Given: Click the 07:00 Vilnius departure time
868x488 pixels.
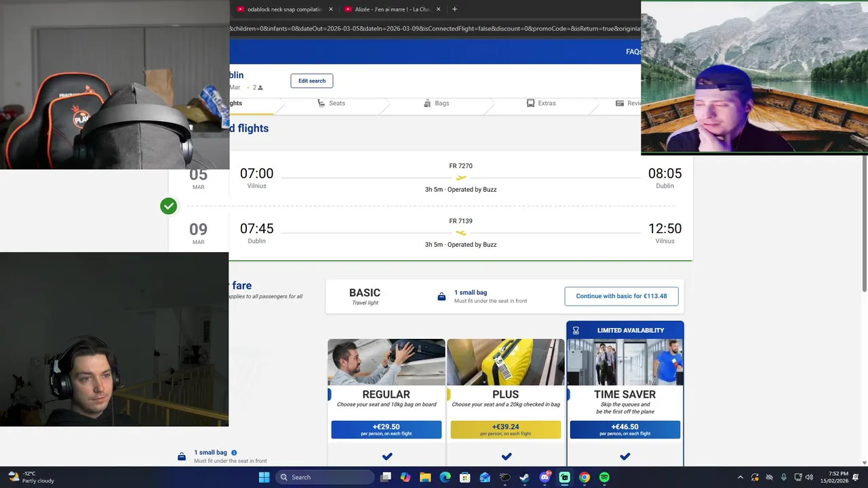Looking at the screenshot, I should click(x=256, y=174).
